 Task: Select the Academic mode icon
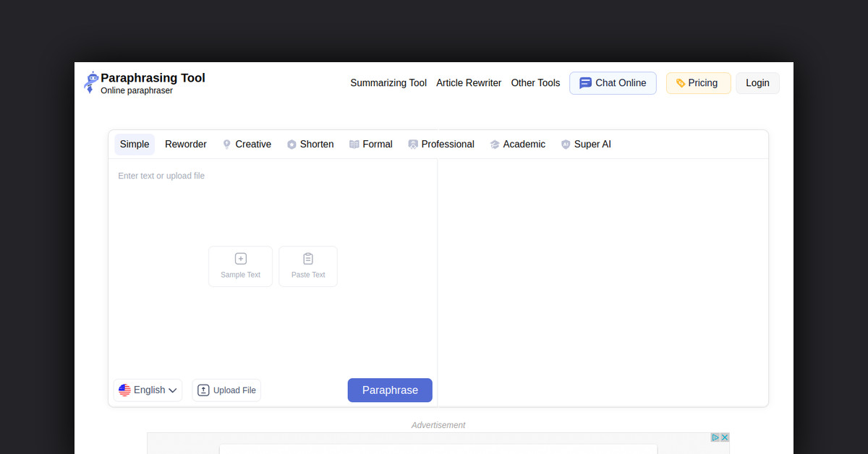point(495,144)
